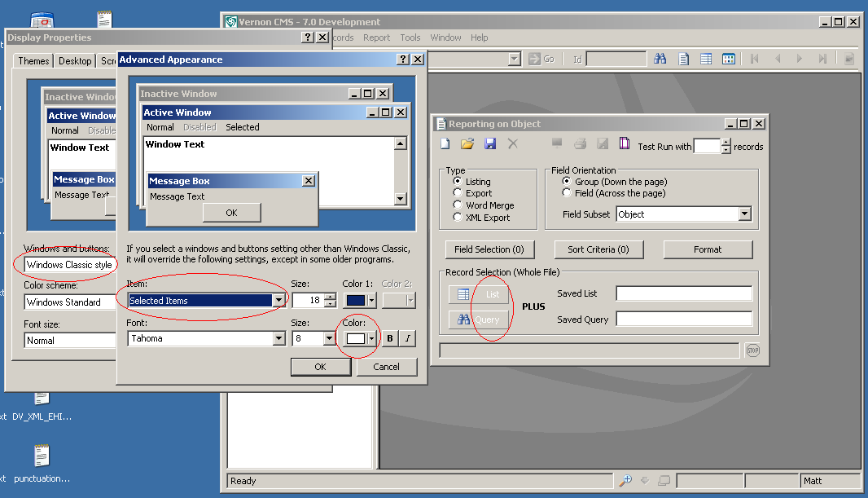Pick the dark blue Color 1 swatch
Screen dimensions: 868x498
click(355, 300)
